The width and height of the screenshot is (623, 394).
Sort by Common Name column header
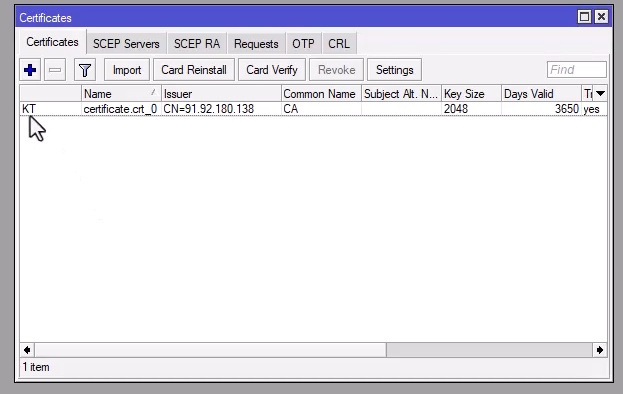(321, 94)
